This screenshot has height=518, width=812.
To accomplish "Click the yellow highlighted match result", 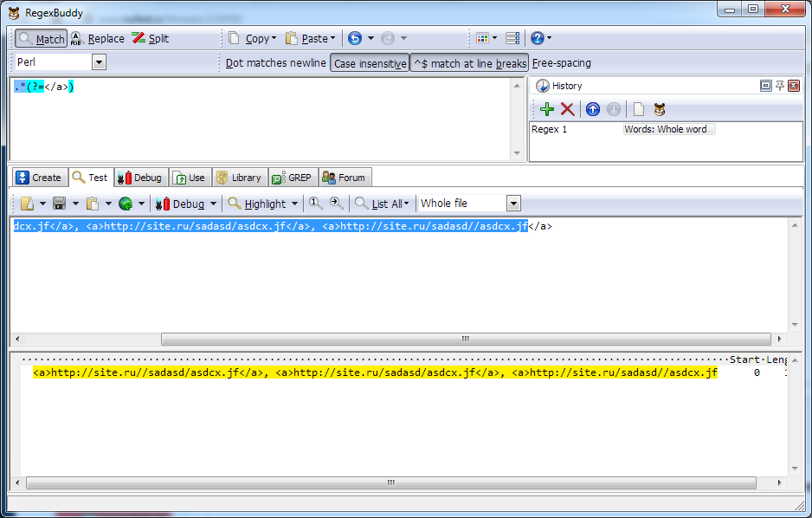I will [375, 372].
